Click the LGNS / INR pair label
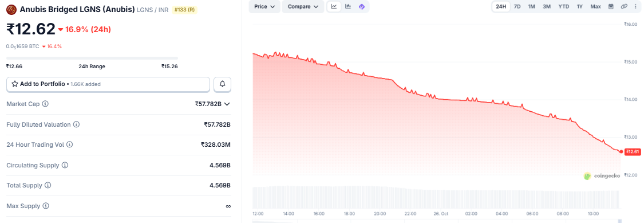Image resolution: width=644 pixels, height=223 pixels. point(152,10)
